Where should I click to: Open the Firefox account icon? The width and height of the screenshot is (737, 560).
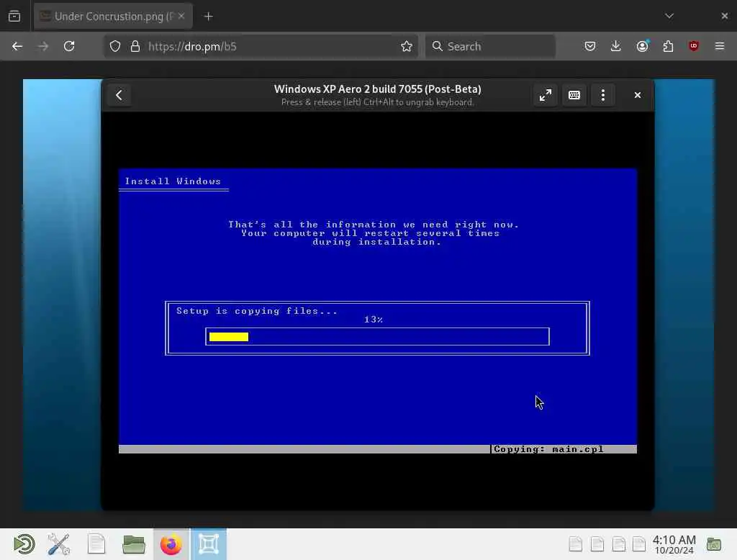click(x=642, y=46)
